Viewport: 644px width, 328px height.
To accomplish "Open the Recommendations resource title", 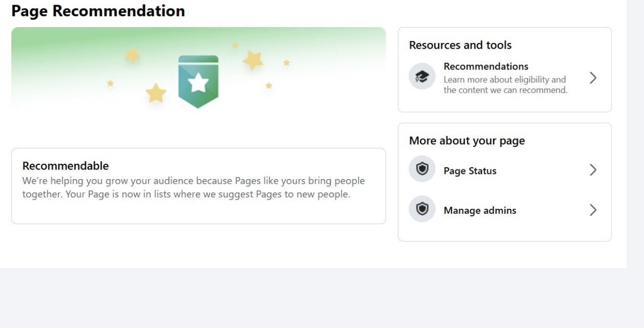I will click(x=486, y=67).
